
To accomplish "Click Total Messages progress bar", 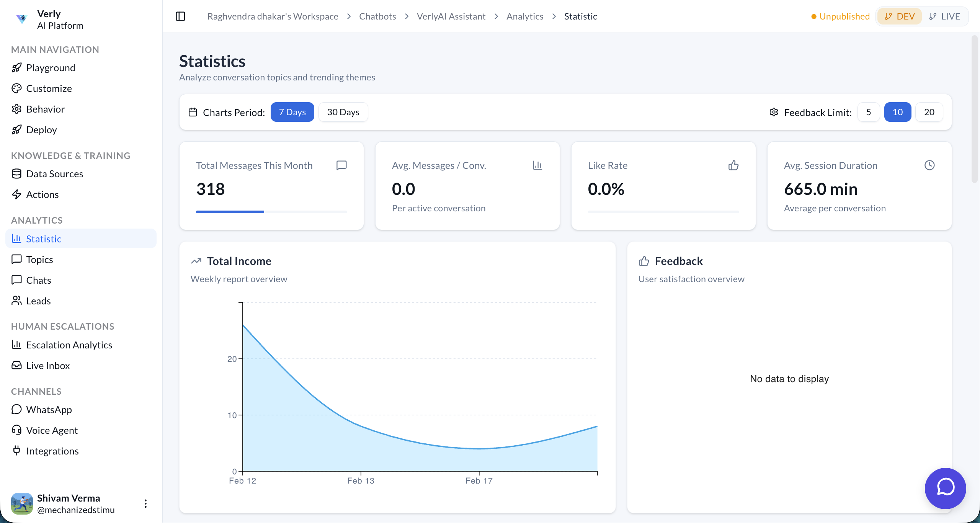I will click(271, 212).
